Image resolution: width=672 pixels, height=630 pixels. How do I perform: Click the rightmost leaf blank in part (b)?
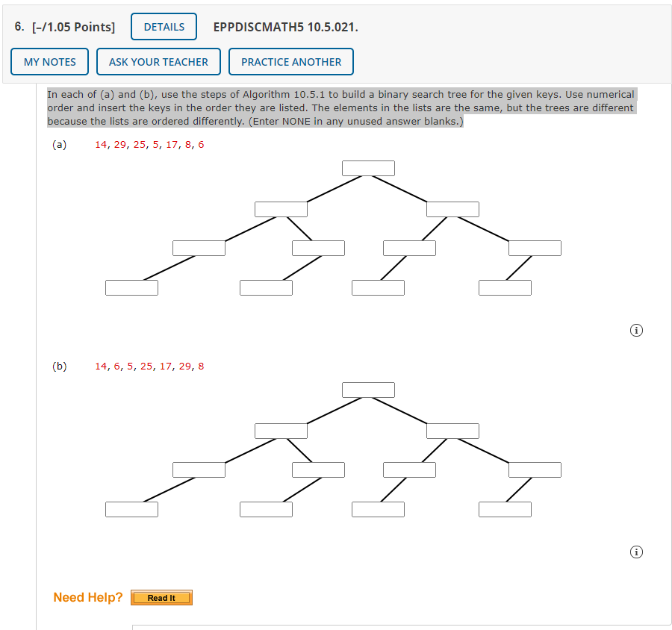point(505,508)
